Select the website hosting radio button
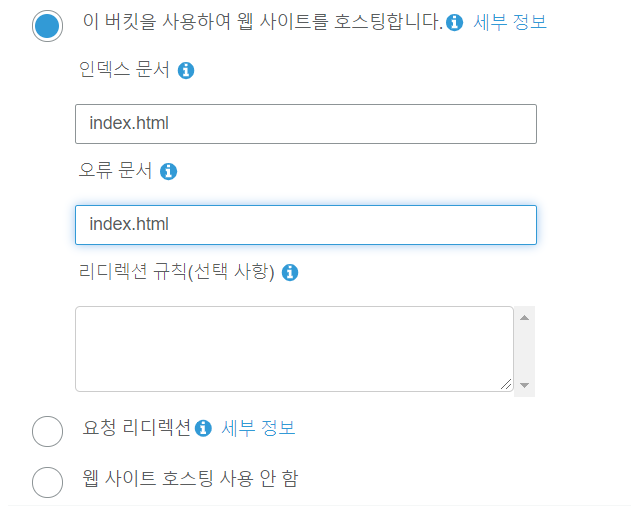Viewport: 631px width, 507px height. (47, 26)
